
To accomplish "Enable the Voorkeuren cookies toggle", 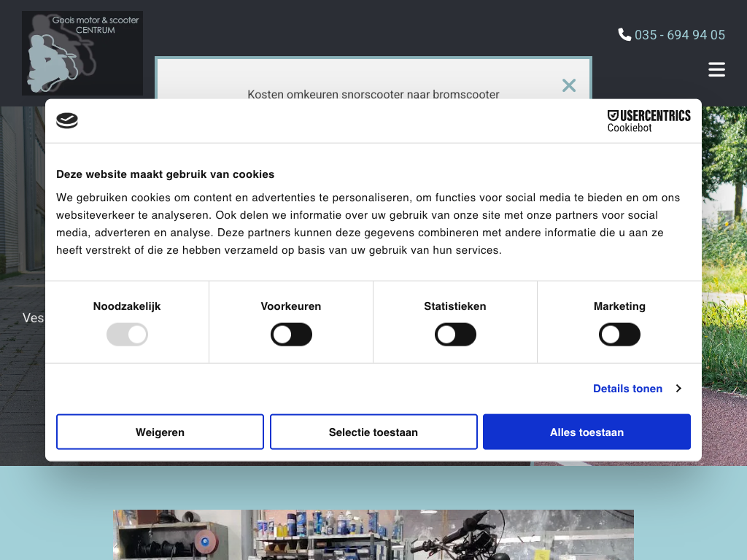I will pyautogui.click(x=291, y=335).
